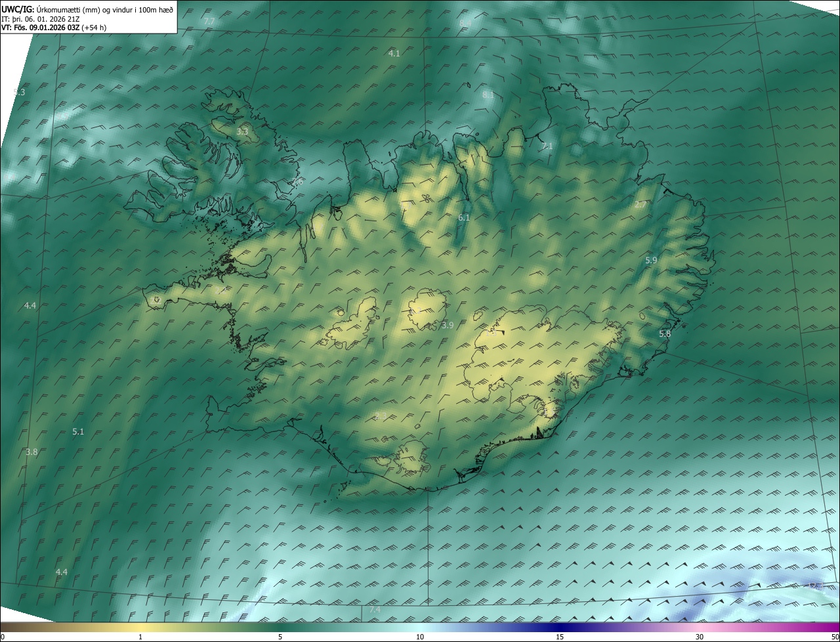
Task: Click the 7.4 value label on the map
Action: [375, 610]
